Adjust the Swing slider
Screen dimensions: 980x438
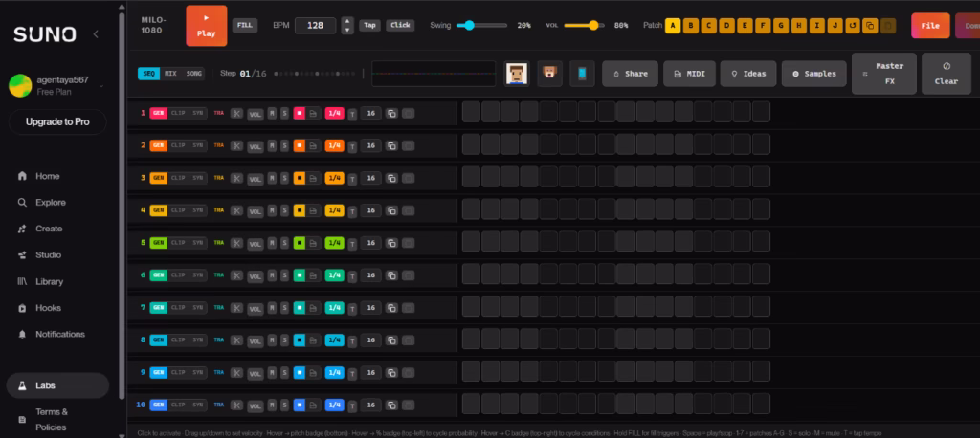coord(482,26)
